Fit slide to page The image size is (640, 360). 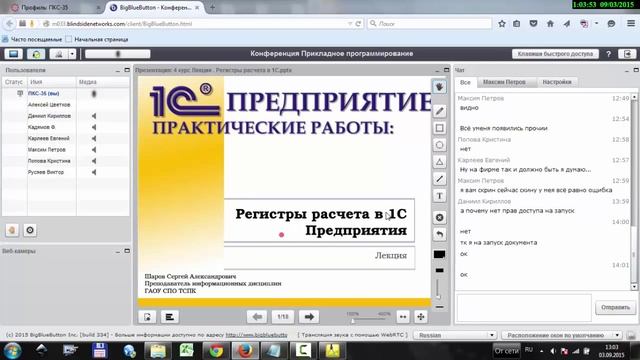pos(421,317)
